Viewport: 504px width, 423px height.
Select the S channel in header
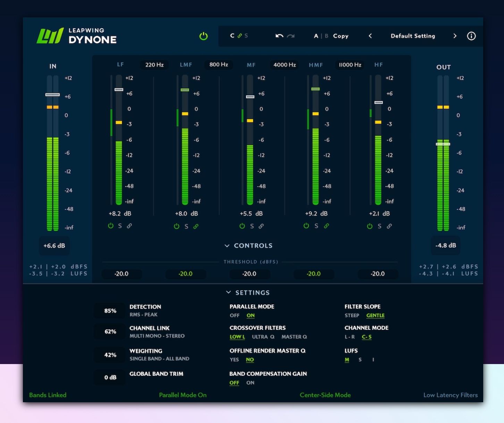coord(246,36)
